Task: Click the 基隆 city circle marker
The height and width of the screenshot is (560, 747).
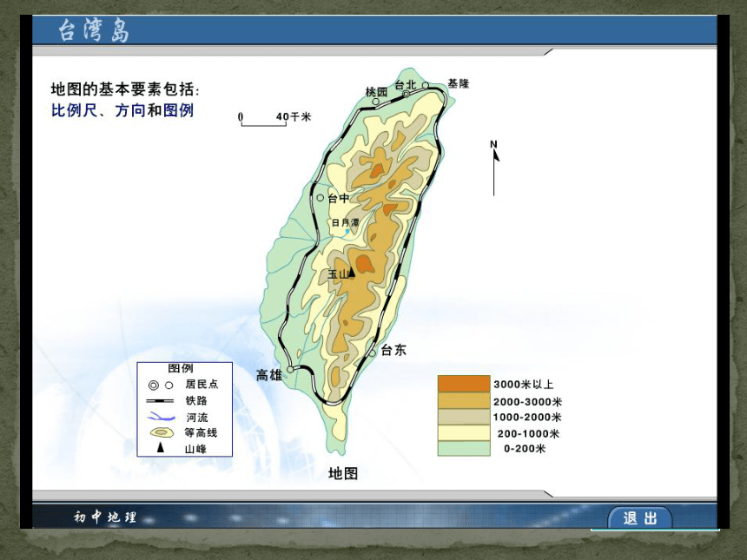Action: click(x=426, y=86)
